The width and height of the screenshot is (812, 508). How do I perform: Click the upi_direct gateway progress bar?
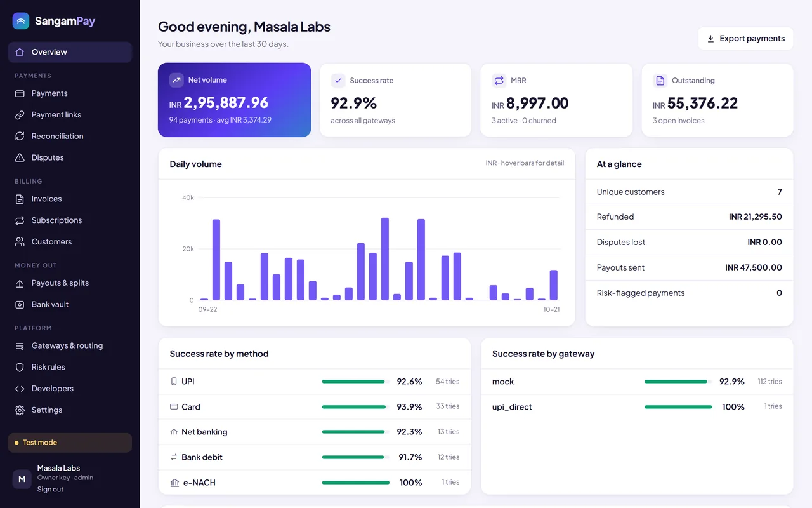coord(678,407)
